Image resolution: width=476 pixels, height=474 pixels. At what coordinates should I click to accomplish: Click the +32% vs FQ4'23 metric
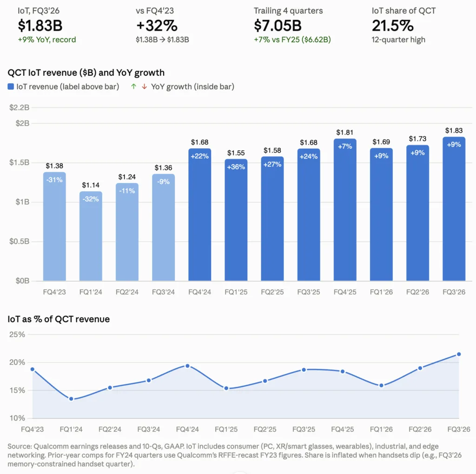pyautogui.click(x=157, y=26)
